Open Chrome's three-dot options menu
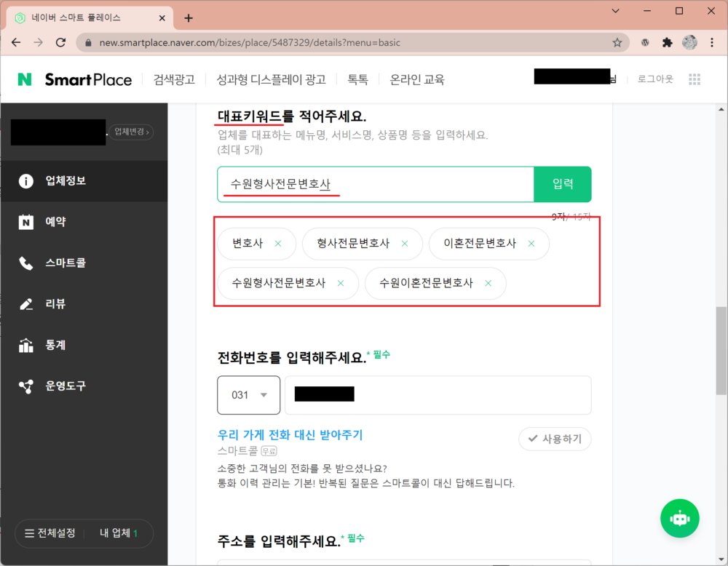This screenshot has width=728, height=566. (x=711, y=42)
